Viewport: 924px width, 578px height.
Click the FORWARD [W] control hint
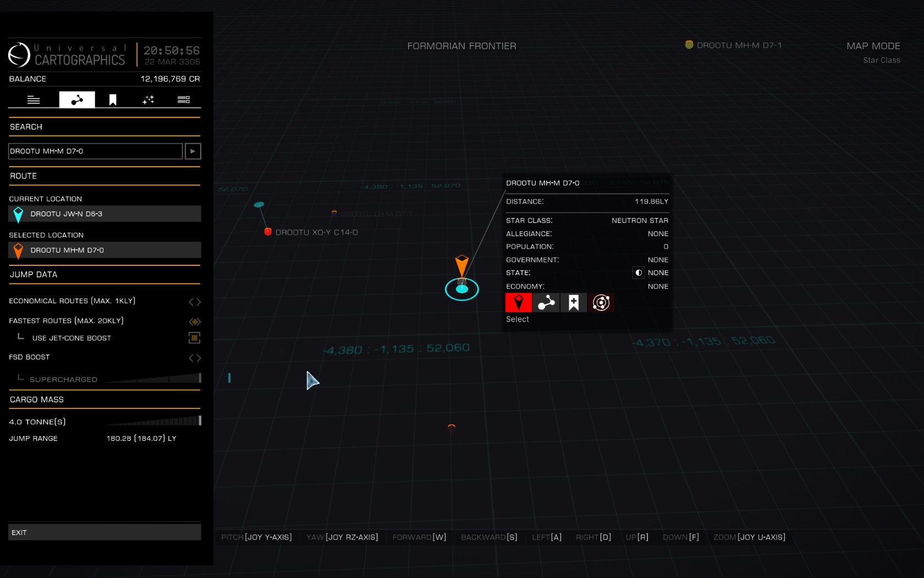[x=419, y=537]
